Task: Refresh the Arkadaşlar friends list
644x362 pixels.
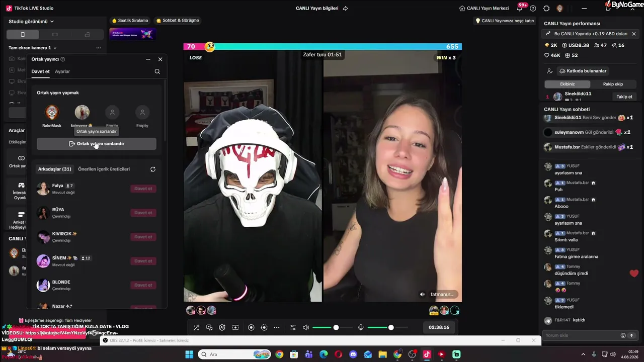Action: pyautogui.click(x=153, y=169)
